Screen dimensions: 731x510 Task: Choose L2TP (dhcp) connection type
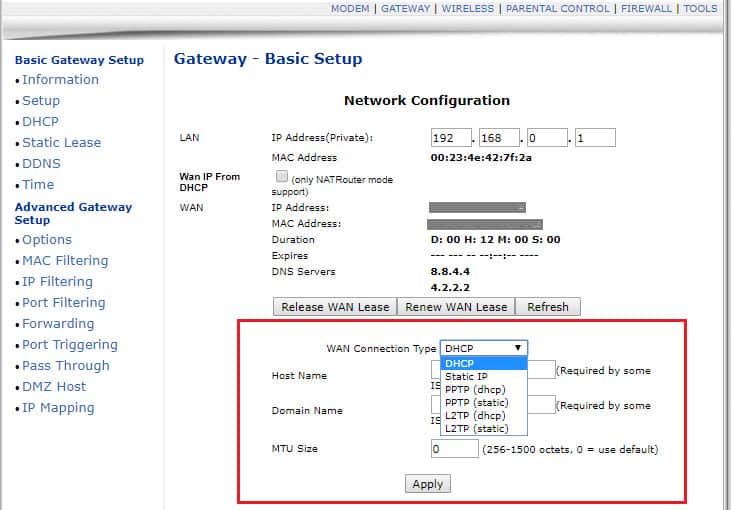coord(483,415)
